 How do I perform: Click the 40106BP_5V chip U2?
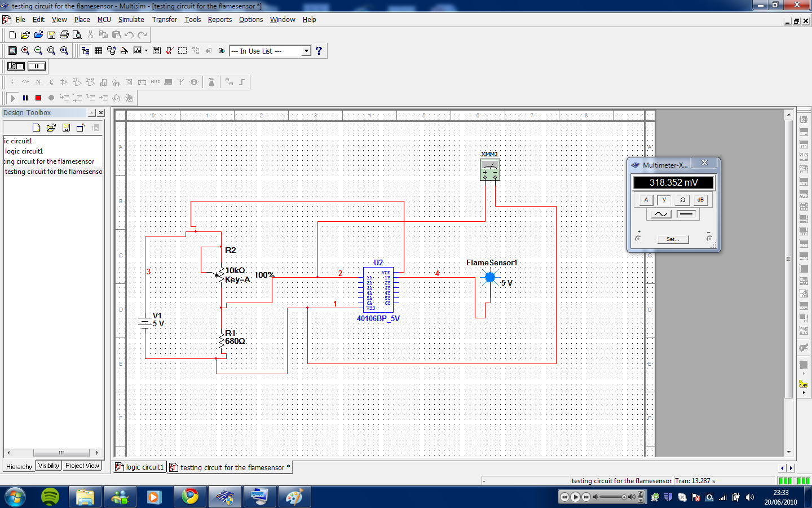point(378,290)
